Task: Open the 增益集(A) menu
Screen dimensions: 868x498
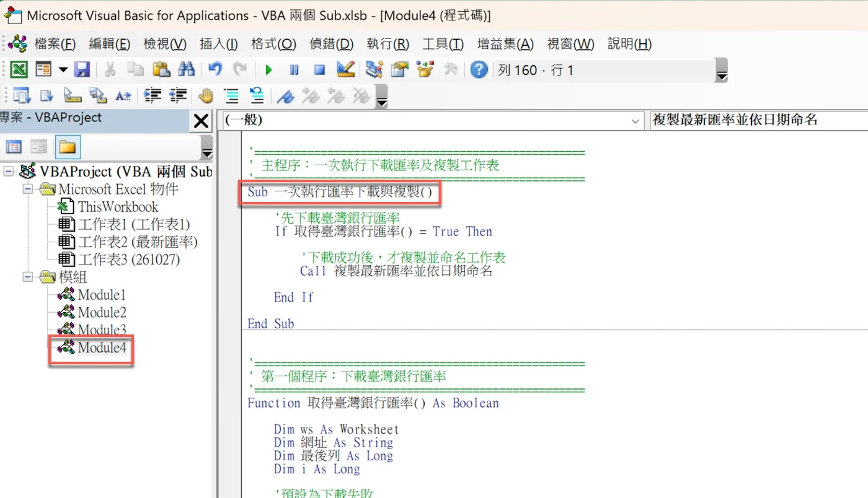Action: (x=505, y=44)
